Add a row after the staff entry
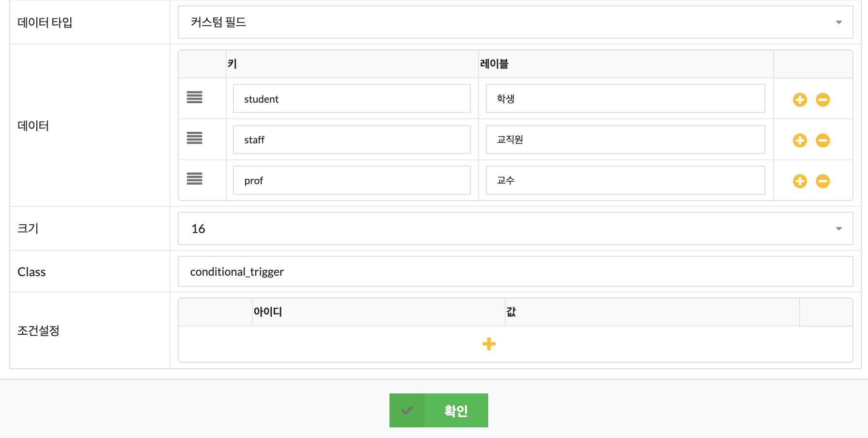The width and height of the screenshot is (868, 438). (800, 141)
